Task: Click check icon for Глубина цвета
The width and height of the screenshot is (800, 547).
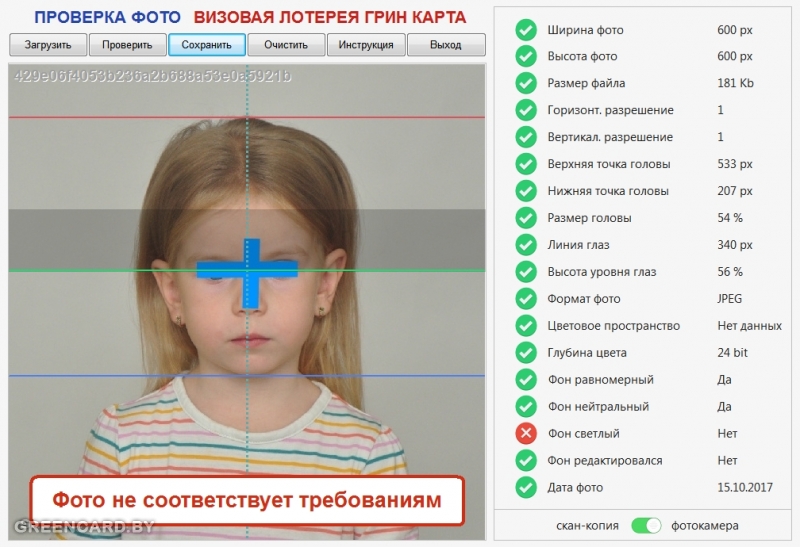Action: [x=526, y=353]
